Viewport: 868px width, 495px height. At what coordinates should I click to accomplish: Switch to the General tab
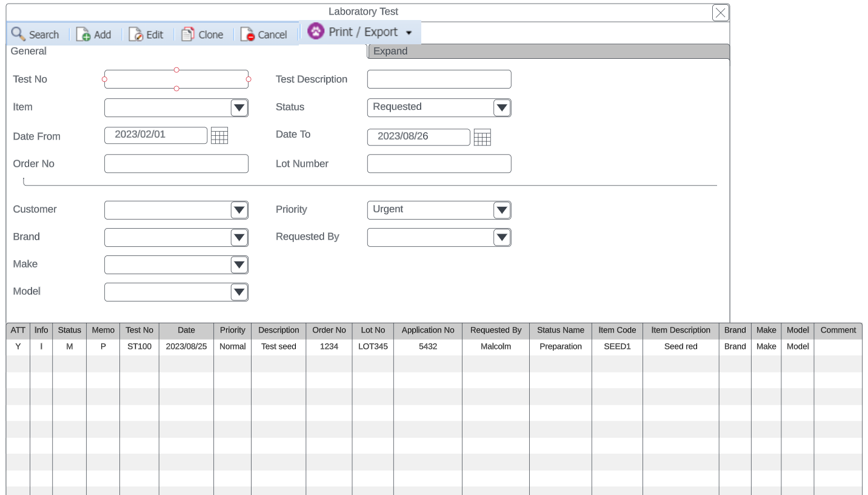(28, 52)
